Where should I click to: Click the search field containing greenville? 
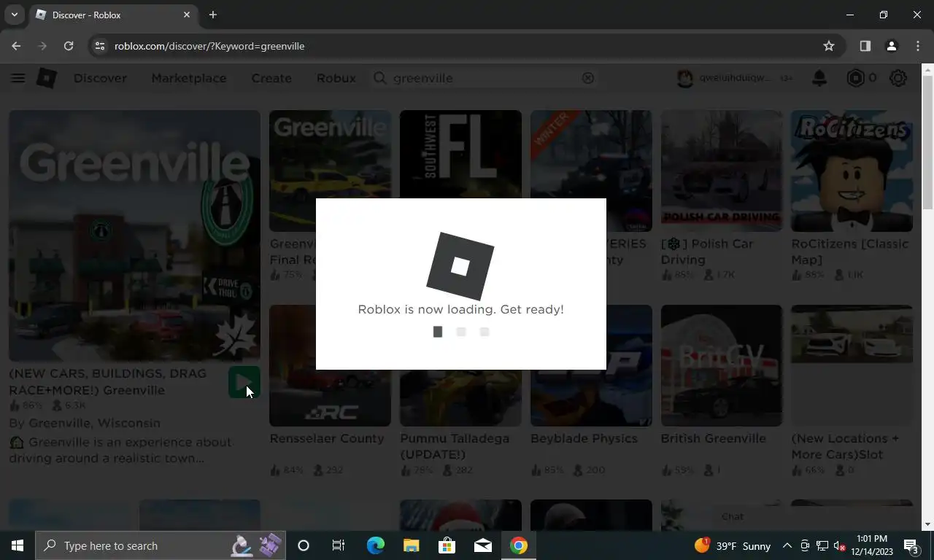(x=483, y=78)
